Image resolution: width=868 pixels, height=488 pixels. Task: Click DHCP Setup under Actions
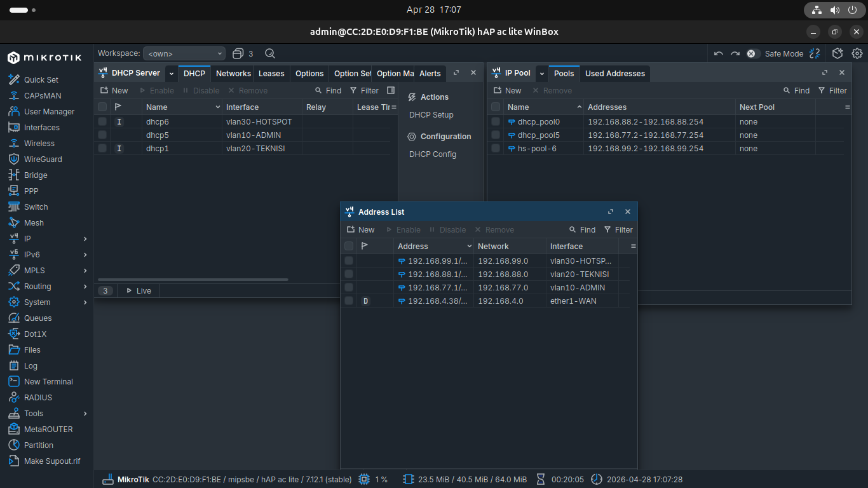[431, 115]
